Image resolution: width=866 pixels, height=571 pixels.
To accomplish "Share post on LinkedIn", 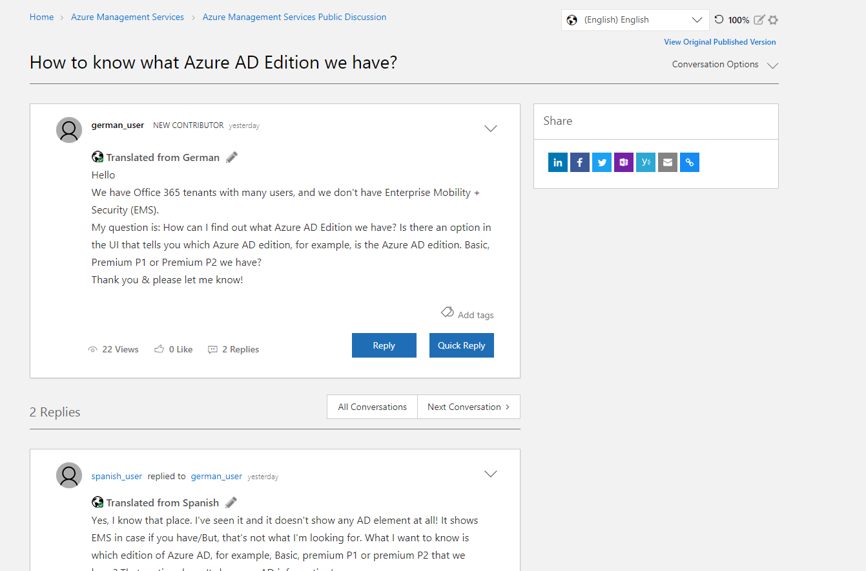I will click(557, 162).
